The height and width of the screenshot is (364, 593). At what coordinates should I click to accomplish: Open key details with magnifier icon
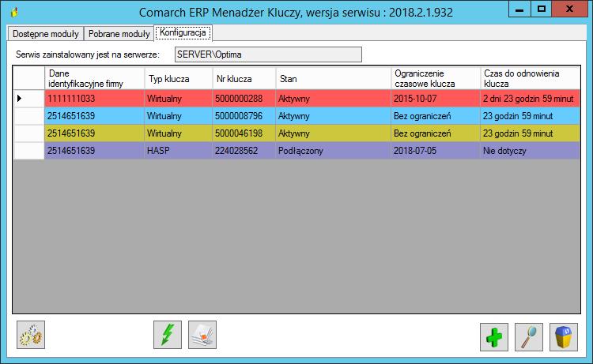coord(529,337)
